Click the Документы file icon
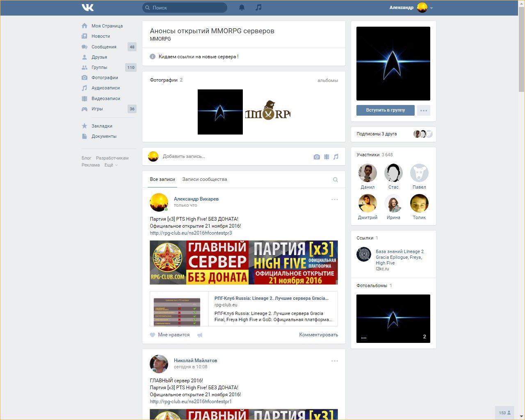525x420 pixels. point(84,136)
